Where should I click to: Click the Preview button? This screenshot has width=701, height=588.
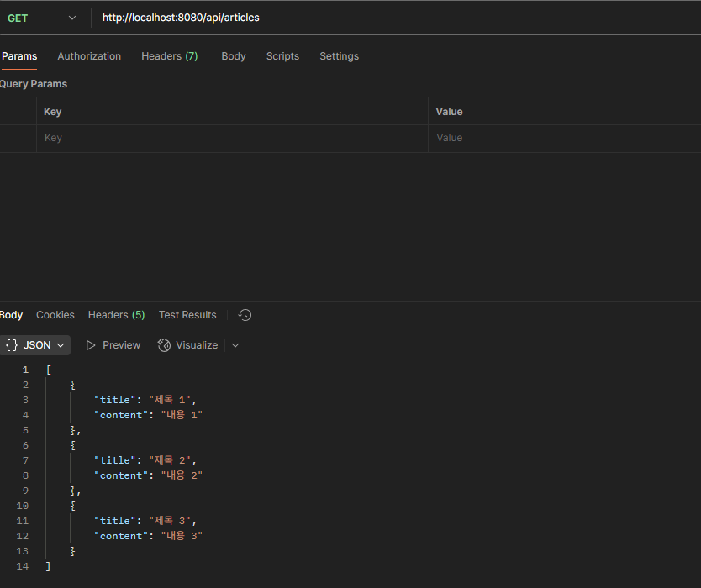(113, 345)
